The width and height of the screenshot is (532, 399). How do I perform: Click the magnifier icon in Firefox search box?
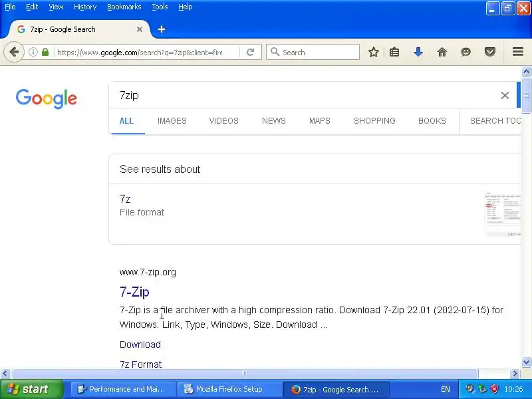pos(275,52)
